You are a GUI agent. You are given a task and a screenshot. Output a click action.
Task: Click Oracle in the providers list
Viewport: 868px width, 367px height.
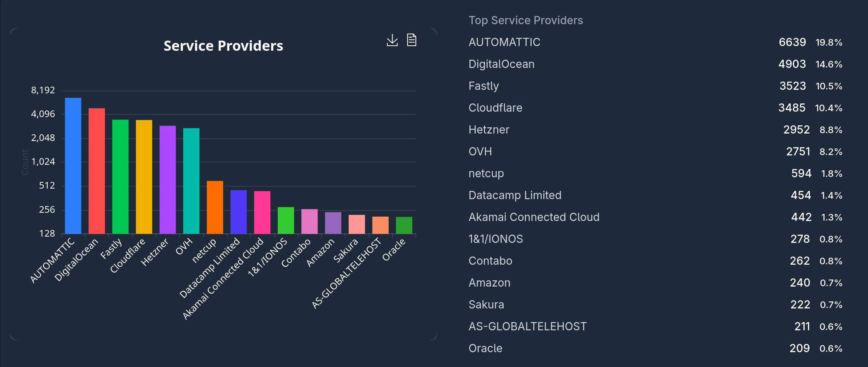pyautogui.click(x=485, y=348)
